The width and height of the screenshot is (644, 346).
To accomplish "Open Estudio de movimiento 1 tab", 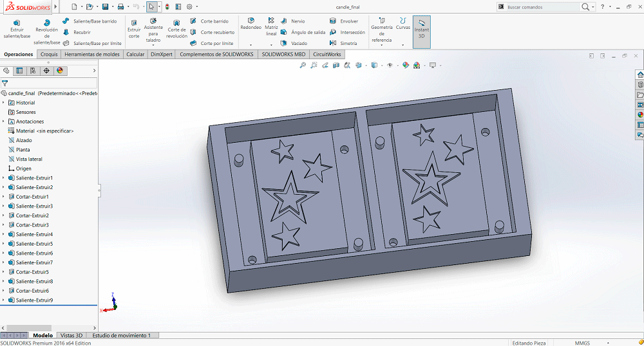I will click(x=121, y=335).
